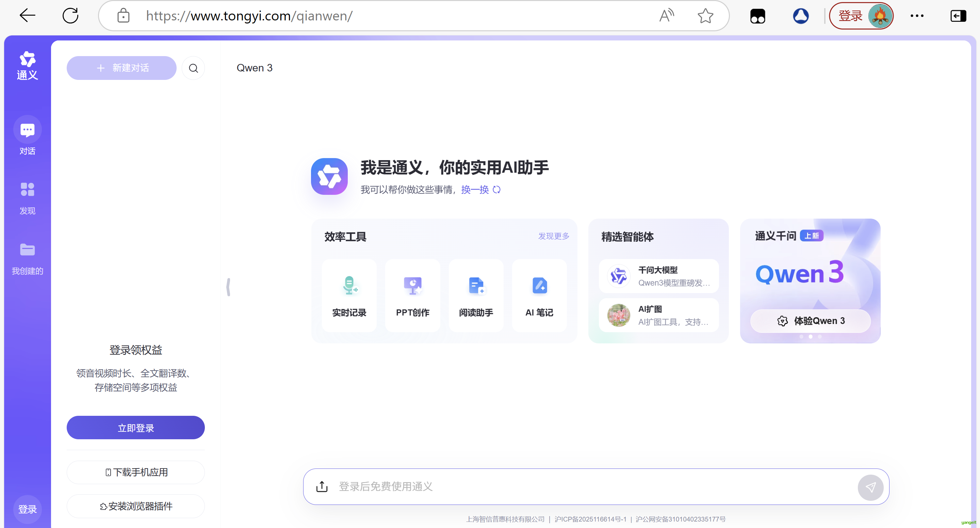
Task: Click the round 登录 button in sidebar
Action: 27,509
